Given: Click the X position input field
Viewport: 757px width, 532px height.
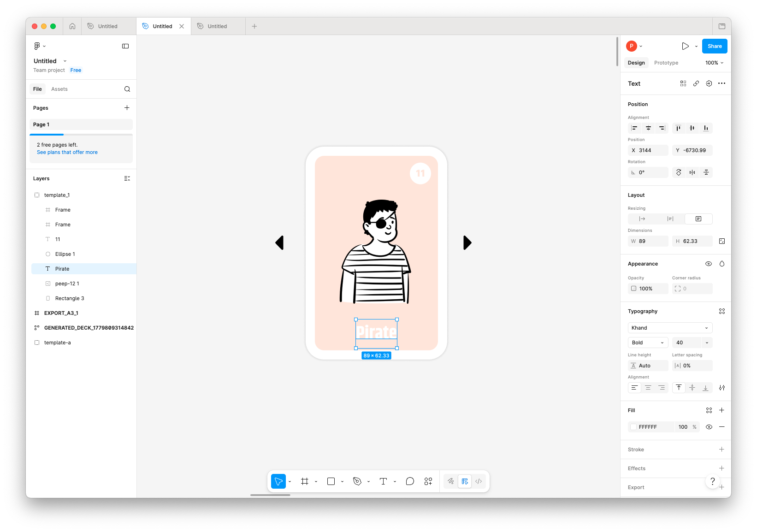Looking at the screenshot, I should click(x=648, y=150).
